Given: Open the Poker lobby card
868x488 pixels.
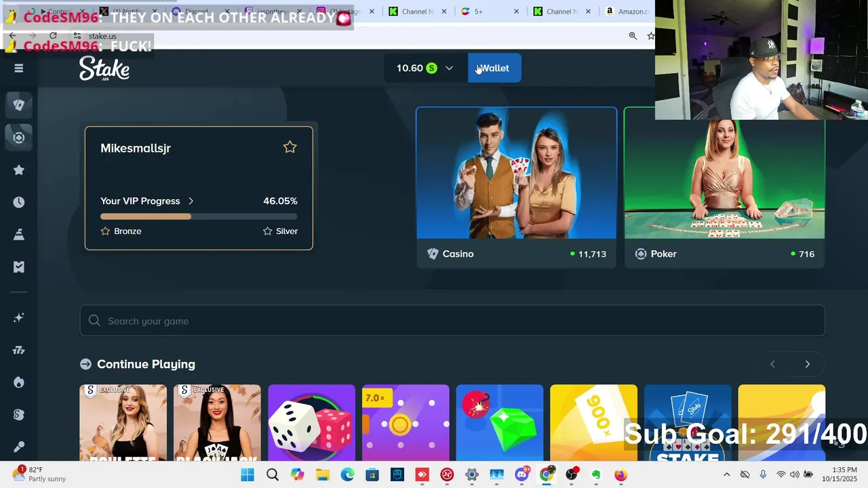Looking at the screenshot, I should pos(724,187).
